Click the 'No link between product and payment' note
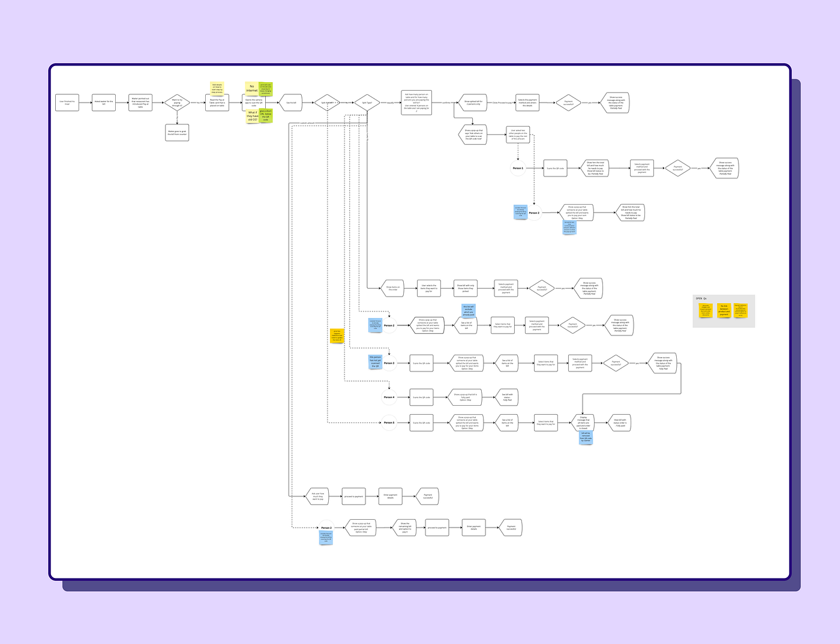 [724, 310]
